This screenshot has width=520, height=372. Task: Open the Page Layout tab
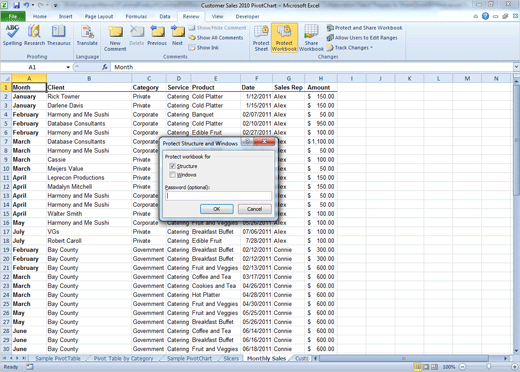coord(99,16)
